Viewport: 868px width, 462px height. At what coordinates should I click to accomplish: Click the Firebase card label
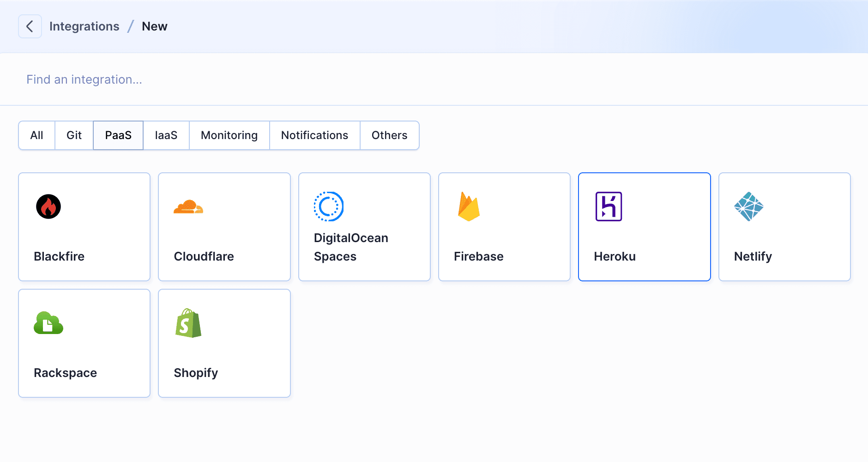[x=479, y=256]
